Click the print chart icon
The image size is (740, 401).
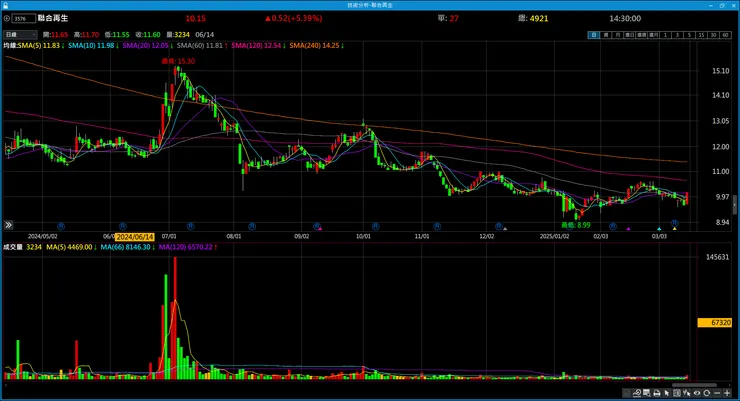pyautogui.click(x=656, y=393)
